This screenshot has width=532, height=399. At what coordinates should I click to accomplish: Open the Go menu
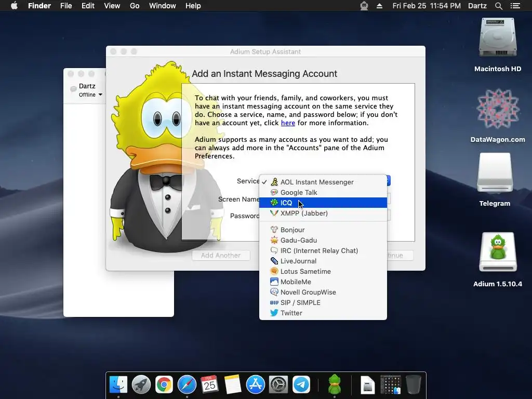click(x=135, y=6)
